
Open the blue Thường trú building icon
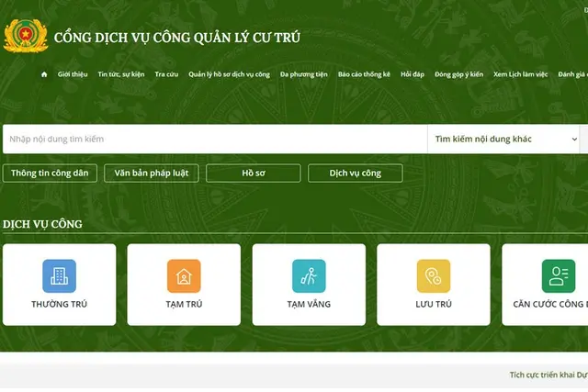pyautogui.click(x=59, y=275)
